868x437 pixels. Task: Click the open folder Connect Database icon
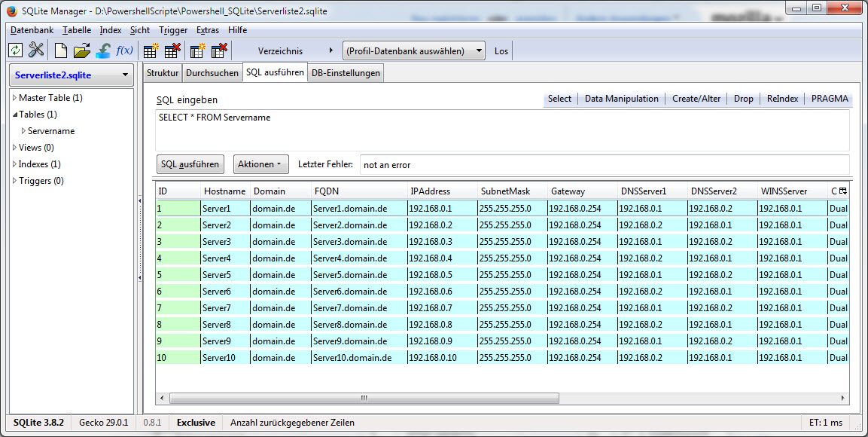(82, 50)
